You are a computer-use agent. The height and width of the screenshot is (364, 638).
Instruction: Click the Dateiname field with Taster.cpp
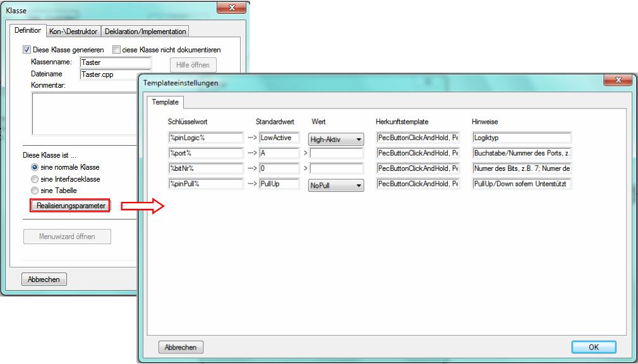point(116,74)
